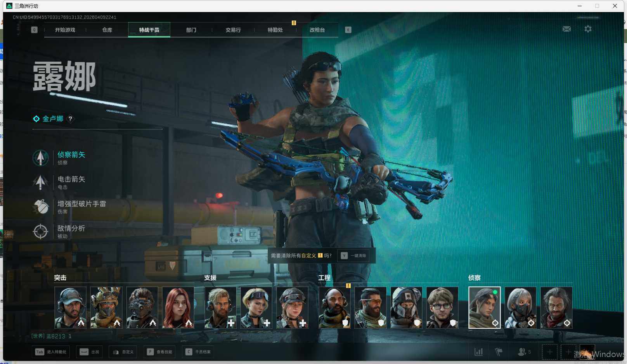Image resolution: width=627 pixels, height=364 pixels.
Task: Select the blonde 支援 operator with goggles
Action: 256,308
